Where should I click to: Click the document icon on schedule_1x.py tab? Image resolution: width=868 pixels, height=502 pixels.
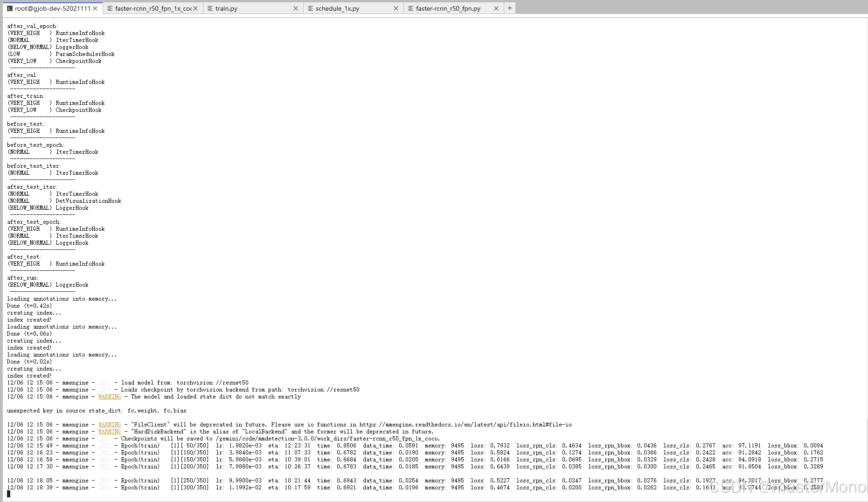(309, 8)
